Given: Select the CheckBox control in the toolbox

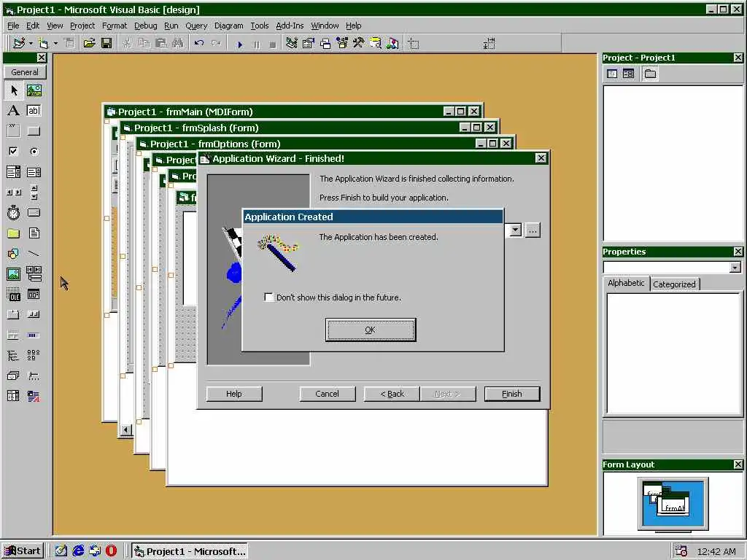Looking at the screenshot, I should (14, 152).
